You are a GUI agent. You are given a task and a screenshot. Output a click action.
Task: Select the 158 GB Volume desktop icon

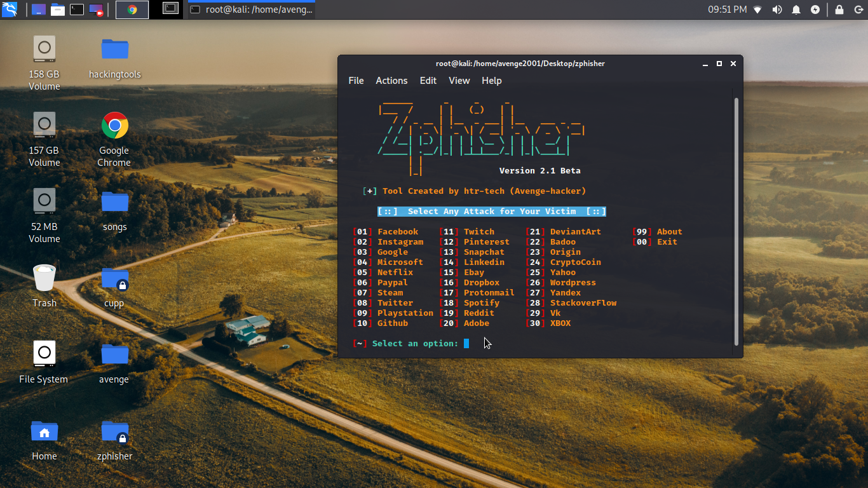(44, 63)
